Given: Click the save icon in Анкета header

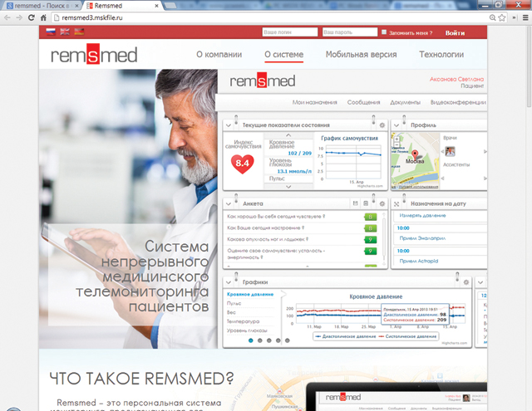Looking at the screenshot, I should (355, 203).
